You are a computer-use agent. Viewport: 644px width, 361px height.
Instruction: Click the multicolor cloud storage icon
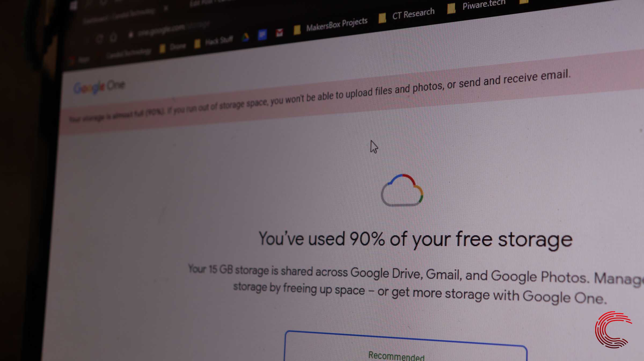[x=402, y=190]
